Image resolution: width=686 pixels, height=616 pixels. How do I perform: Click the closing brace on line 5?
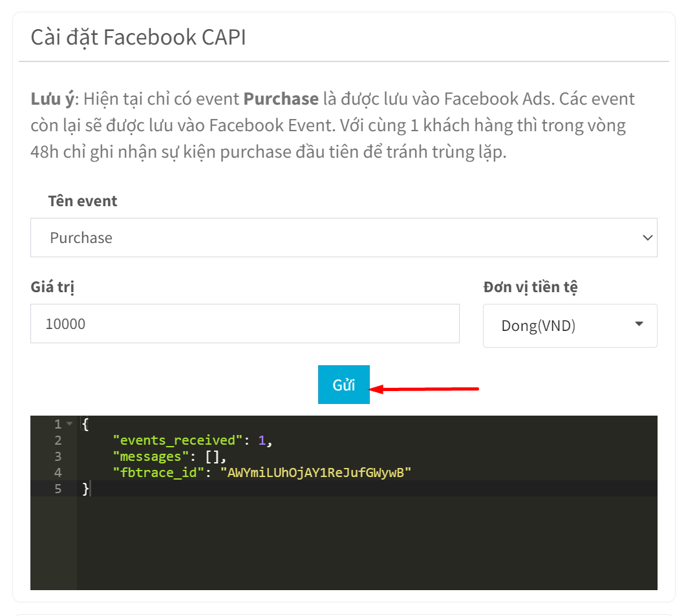(x=86, y=489)
